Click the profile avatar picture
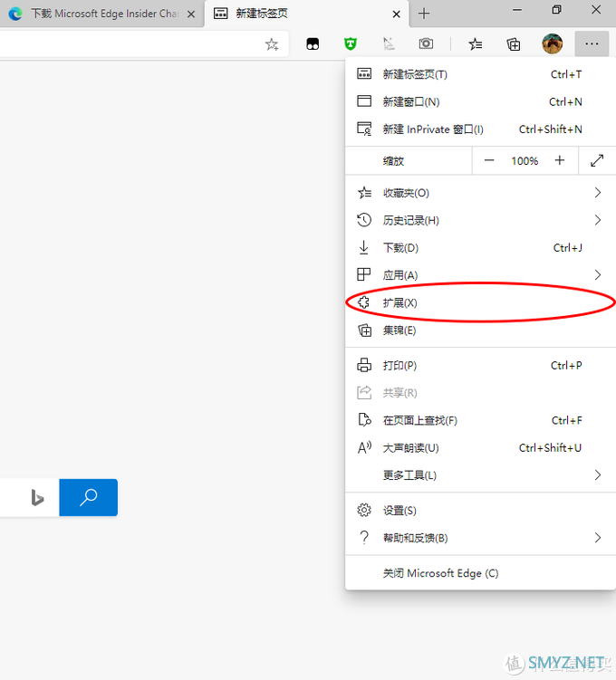The image size is (616, 680). (x=553, y=43)
